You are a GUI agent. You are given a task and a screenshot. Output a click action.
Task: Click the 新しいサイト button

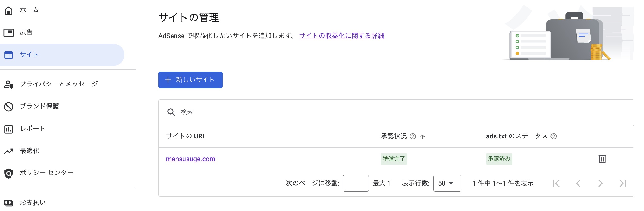click(x=190, y=80)
